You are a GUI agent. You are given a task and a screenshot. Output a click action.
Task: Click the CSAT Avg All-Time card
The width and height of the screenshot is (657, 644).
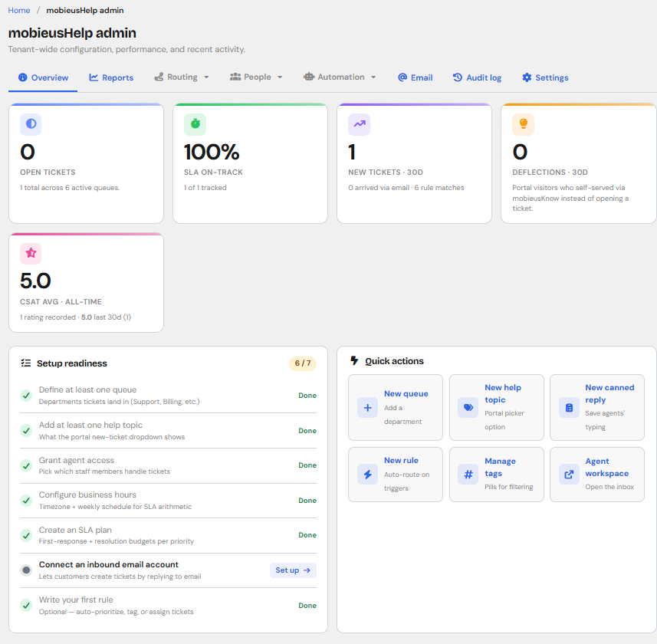[86, 283]
